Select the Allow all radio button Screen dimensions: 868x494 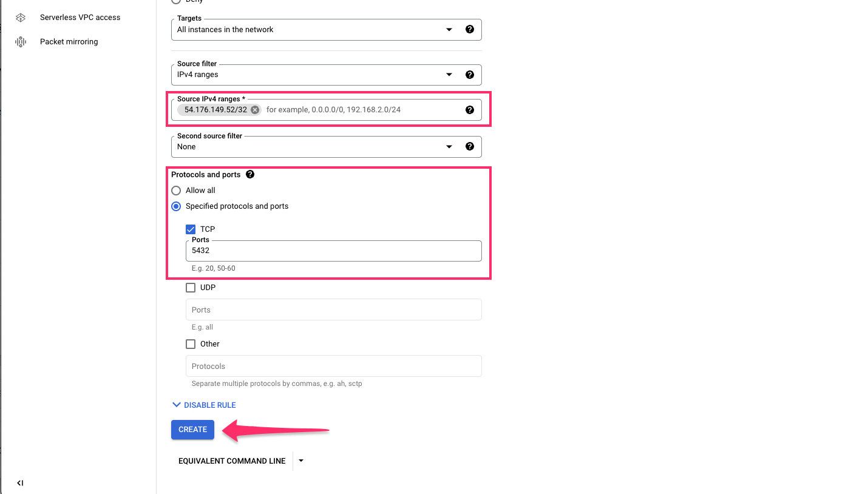[x=176, y=190]
